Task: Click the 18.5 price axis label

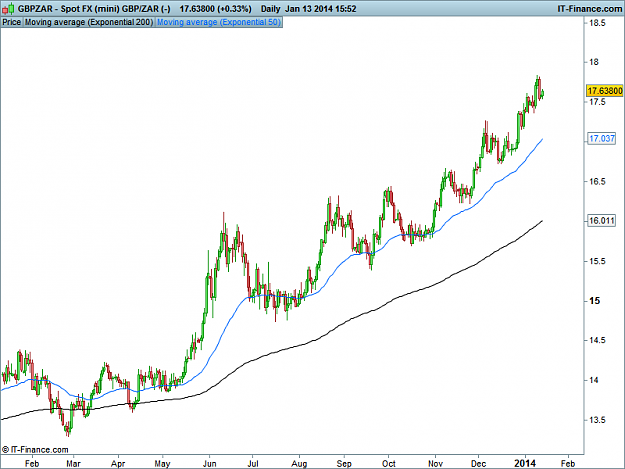Action: pos(597,23)
